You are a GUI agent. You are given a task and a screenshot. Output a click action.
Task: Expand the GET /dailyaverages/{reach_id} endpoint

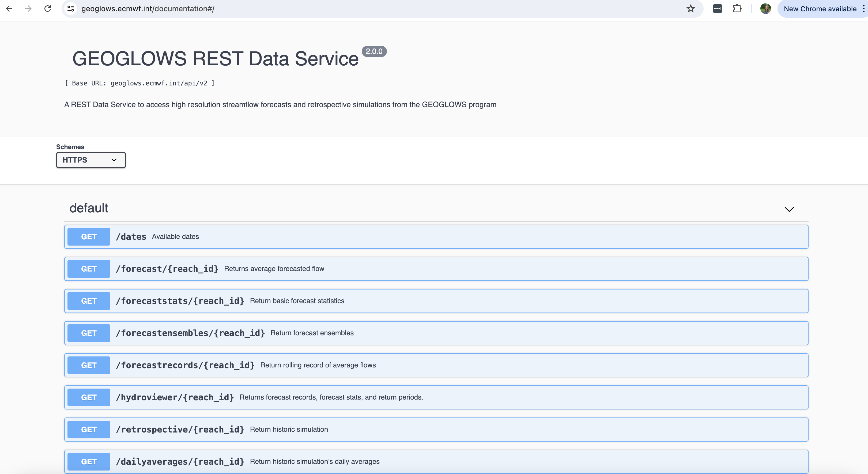point(436,461)
